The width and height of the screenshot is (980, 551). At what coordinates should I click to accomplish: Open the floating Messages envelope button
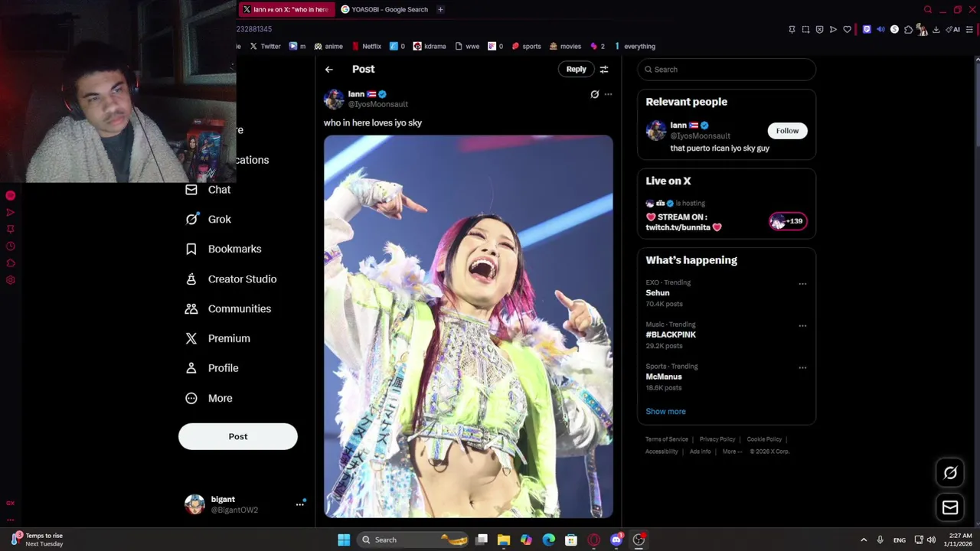click(950, 507)
